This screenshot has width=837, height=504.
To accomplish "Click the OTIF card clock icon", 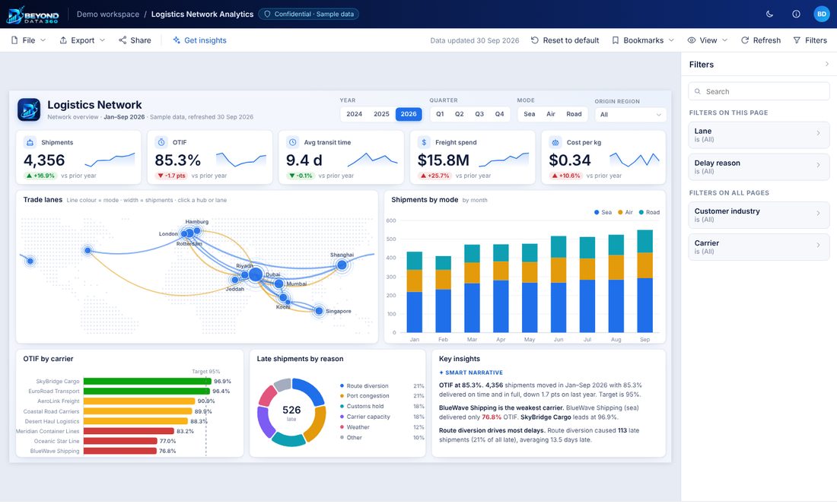I will [x=161, y=142].
